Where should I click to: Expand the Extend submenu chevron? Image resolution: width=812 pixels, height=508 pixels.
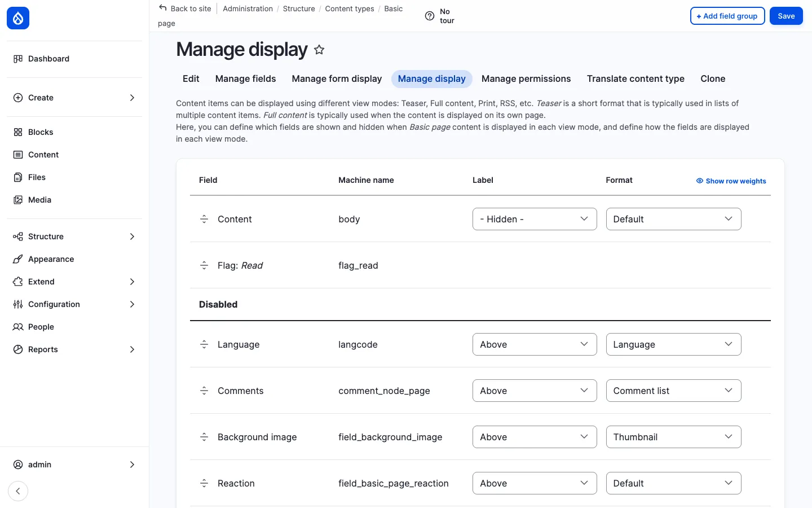(x=132, y=282)
